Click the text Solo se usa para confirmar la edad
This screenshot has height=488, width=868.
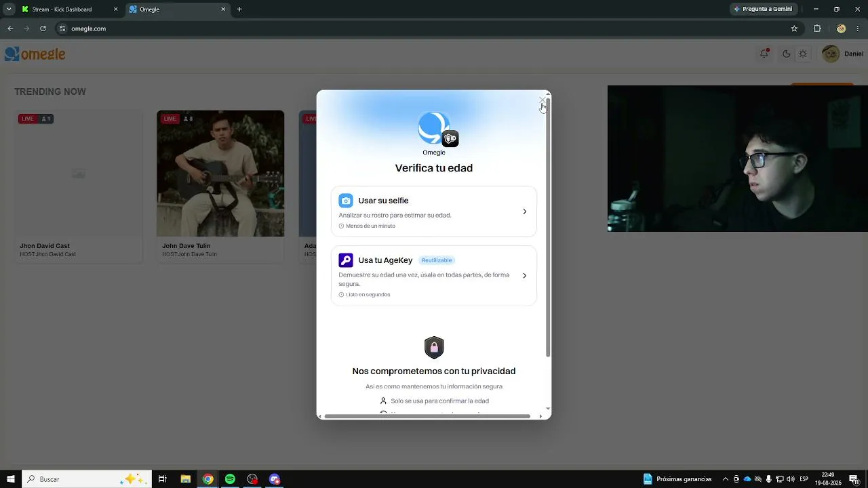pos(439,401)
